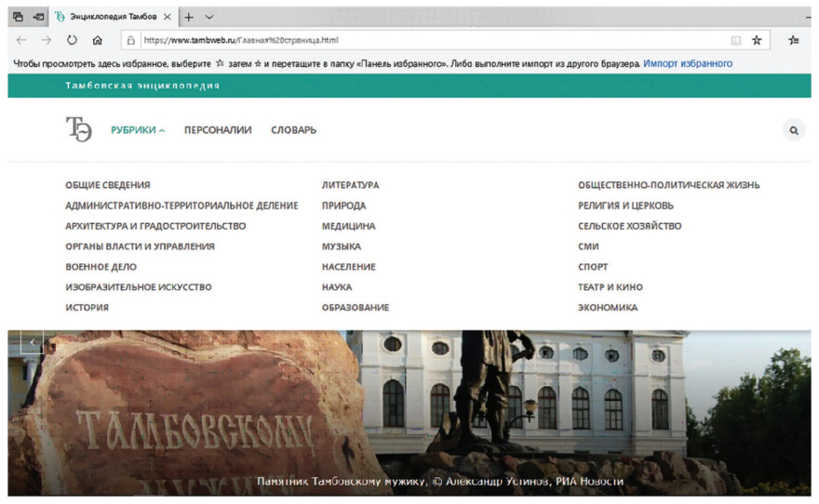Open the favorites hub icon
The image size is (819, 504).
click(794, 41)
